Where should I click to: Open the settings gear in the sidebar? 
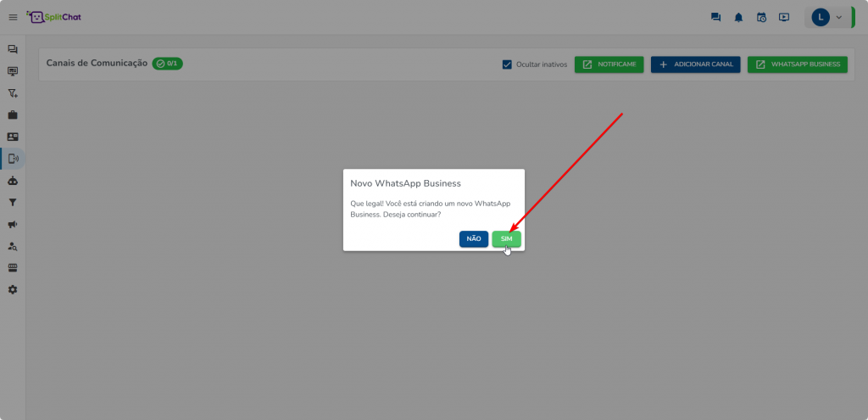coord(13,290)
